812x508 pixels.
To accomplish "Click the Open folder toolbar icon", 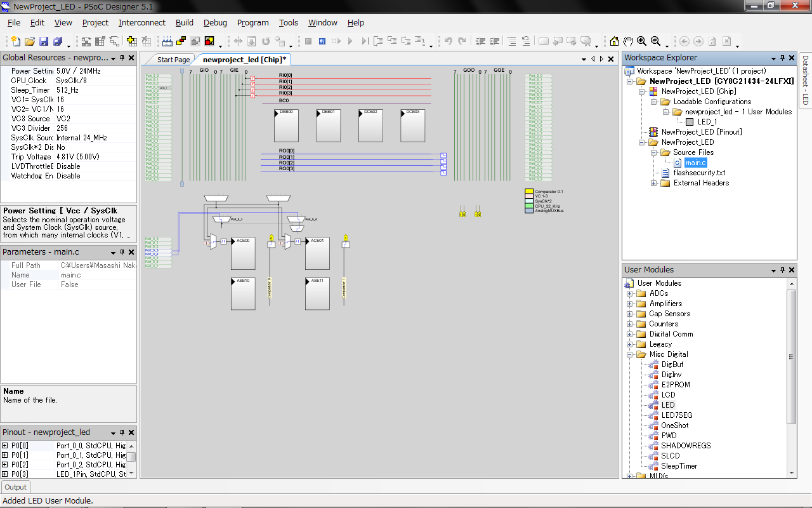I will click(x=30, y=41).
